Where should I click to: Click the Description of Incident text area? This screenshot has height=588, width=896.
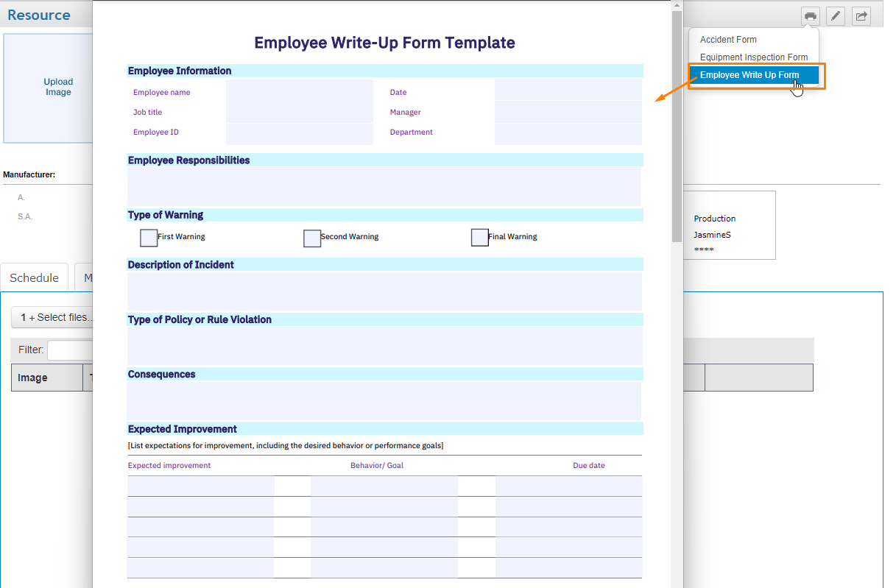coord(384,291)
